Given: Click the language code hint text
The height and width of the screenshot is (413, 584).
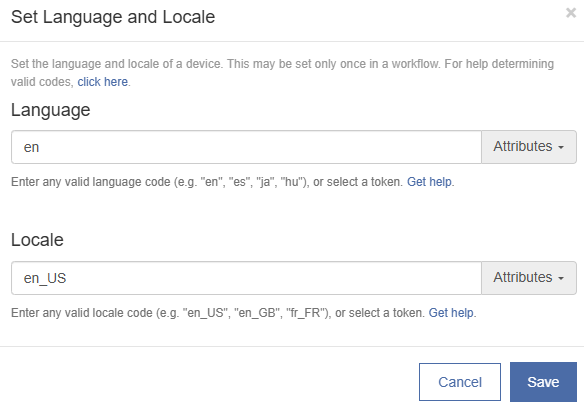Looking at the screenshot, I should point(207,182).
